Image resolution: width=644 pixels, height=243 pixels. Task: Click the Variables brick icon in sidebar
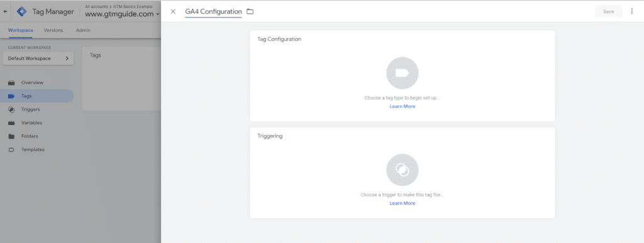[11, 123]
